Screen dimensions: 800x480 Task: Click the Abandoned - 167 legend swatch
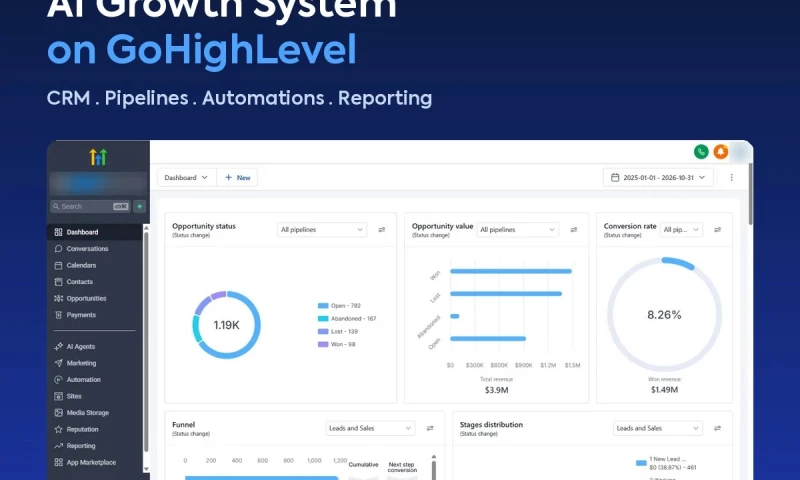(x=323, y=318)
